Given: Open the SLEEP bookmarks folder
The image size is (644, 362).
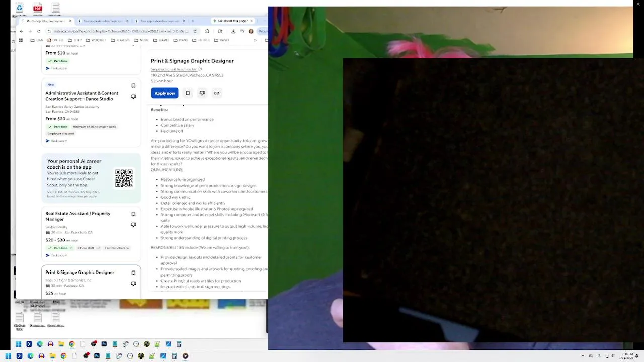Looking at the screenshot, I should [74, 40].
